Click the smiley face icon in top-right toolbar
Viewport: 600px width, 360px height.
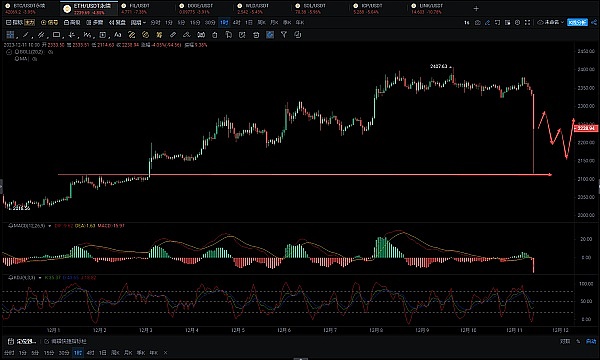pyautogui.click(x=517, y=23)
